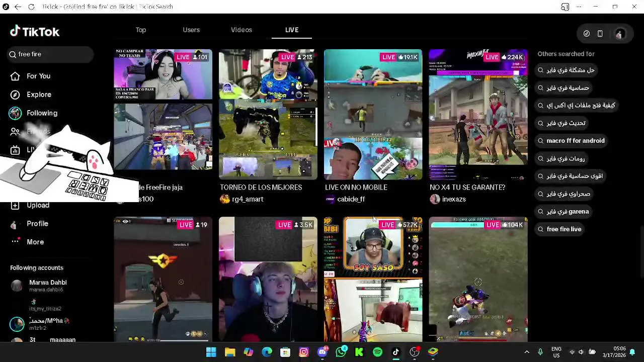Open the Profile menu item

tap(37, 224)
